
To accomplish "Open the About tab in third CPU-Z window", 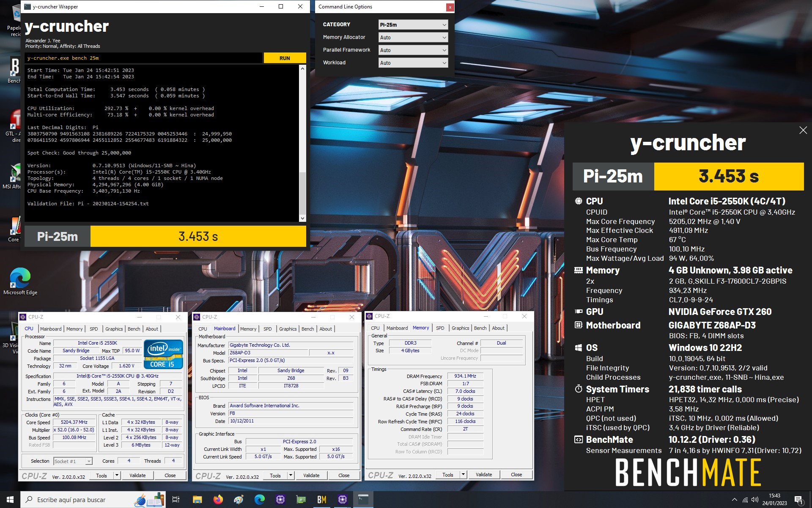I will 498,328.
